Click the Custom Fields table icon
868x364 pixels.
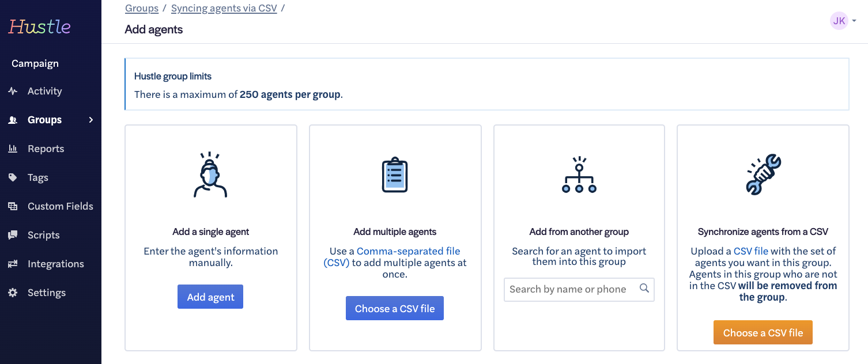tap(13, 206)
